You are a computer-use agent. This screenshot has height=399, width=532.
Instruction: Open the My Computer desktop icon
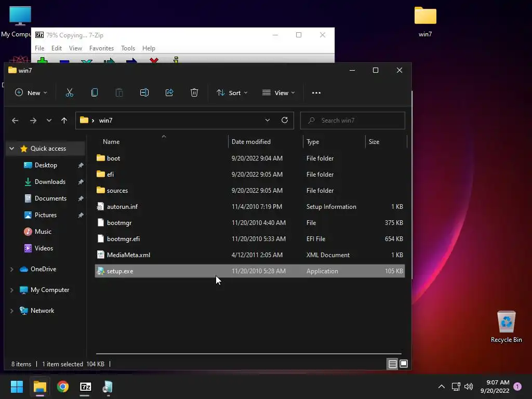(x=16, y=22)
